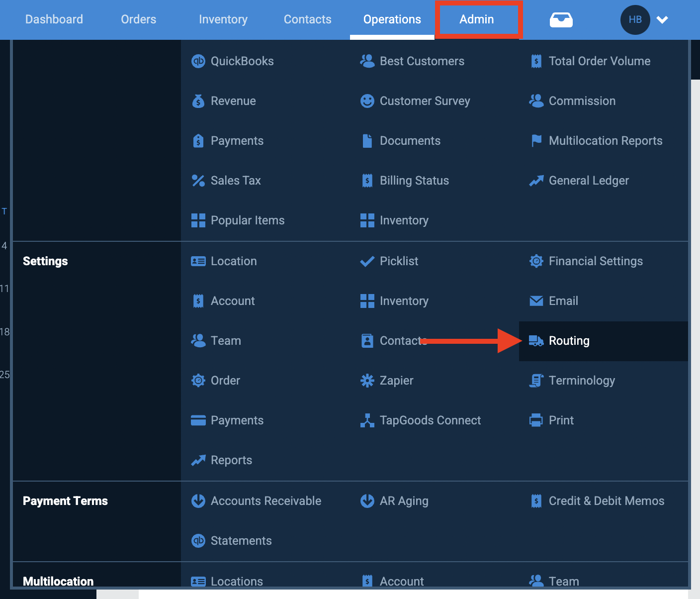Open Credit & Debit Memos

coord(607,501)
